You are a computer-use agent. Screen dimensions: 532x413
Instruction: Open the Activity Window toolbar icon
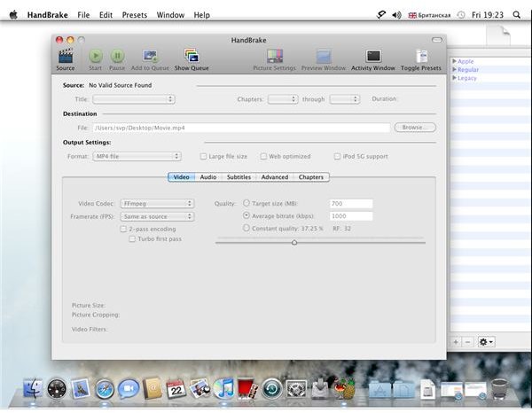pos(373,56)
